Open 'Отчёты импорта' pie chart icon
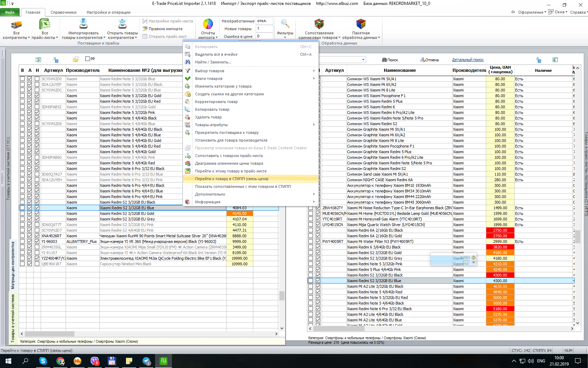Image resolution: width=588 pixels, height=368 pixels. point(208,24)
